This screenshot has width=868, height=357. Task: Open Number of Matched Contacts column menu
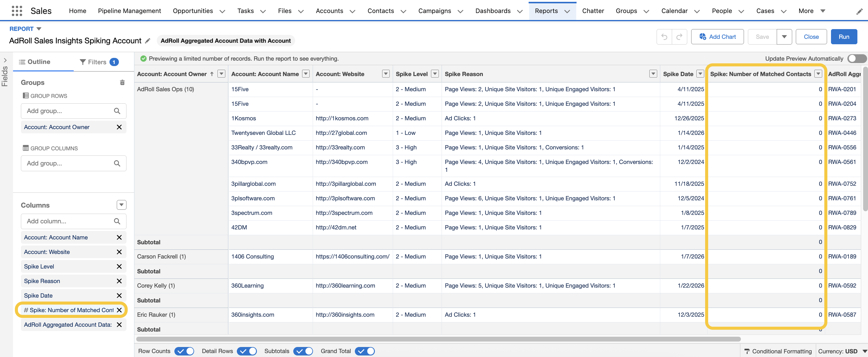point(818,74)
